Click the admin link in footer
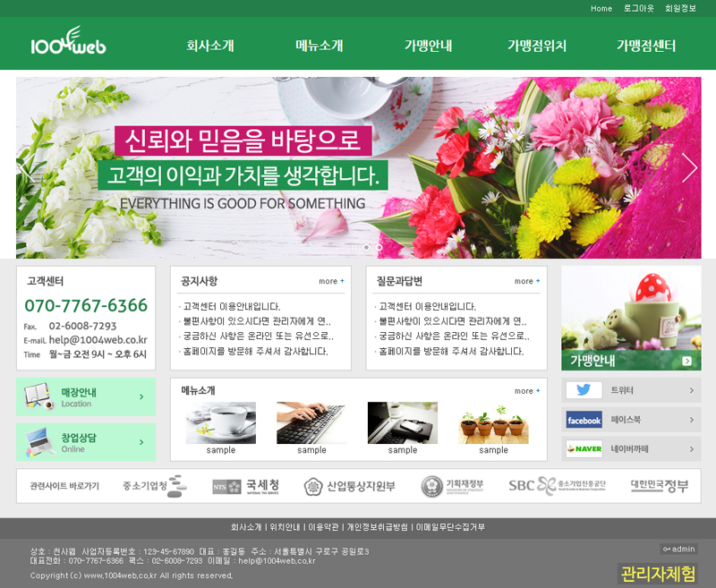The height and width of the screenshot is (588, 716). [x=678, y=549]
